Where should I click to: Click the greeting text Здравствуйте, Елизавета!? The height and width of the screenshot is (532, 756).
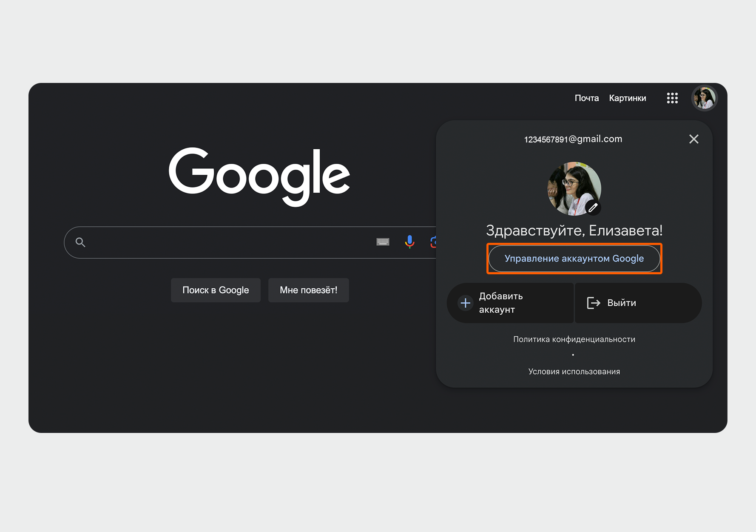574,230
